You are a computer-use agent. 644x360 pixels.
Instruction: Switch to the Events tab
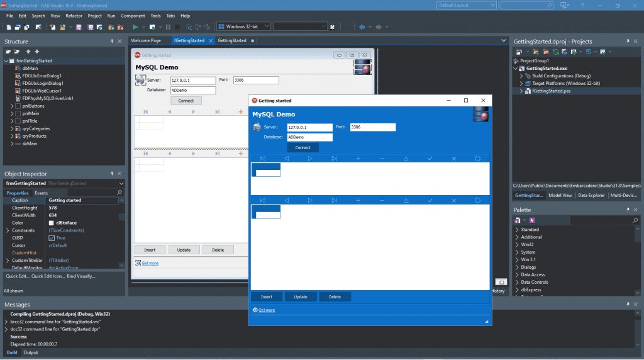pos(41,193)
